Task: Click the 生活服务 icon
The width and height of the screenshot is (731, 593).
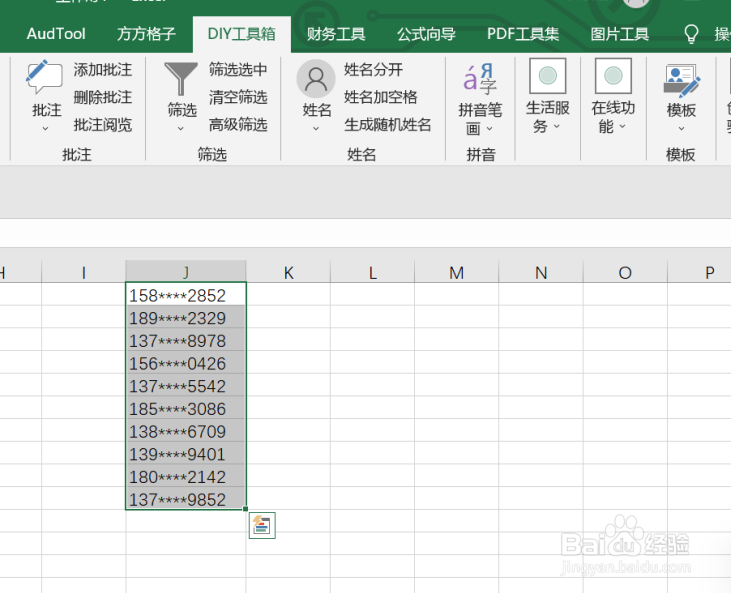Action: tap(548, 76)
